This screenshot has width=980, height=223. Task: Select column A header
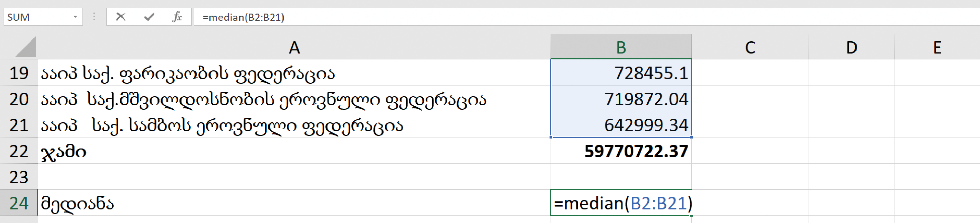(294, 47)
